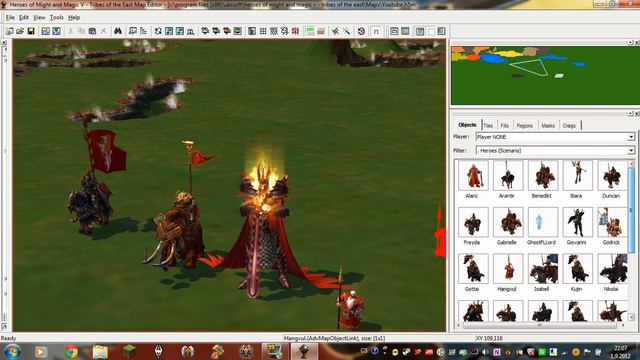This screenshot has width=640, height=360.
Task: Select the Giovanni hero thumbnail
Action: coord(577,222)
